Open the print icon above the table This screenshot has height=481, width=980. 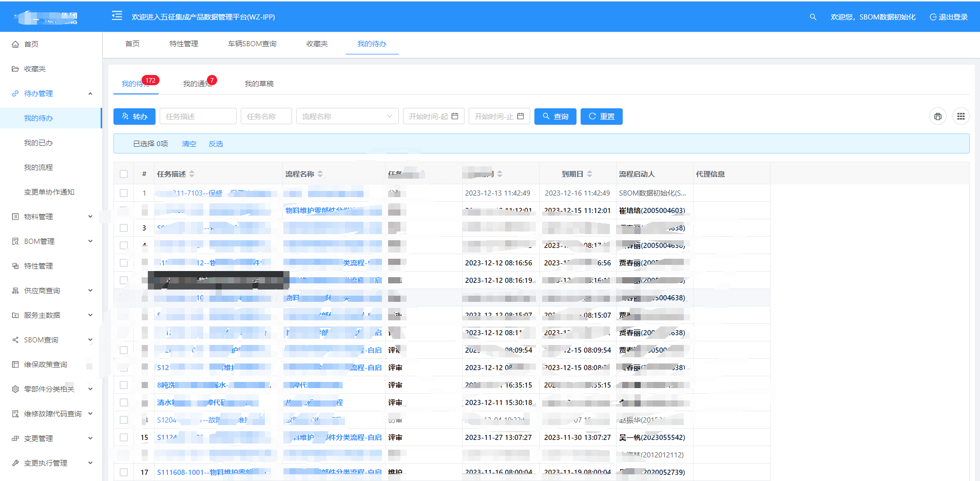coord(937,117)
